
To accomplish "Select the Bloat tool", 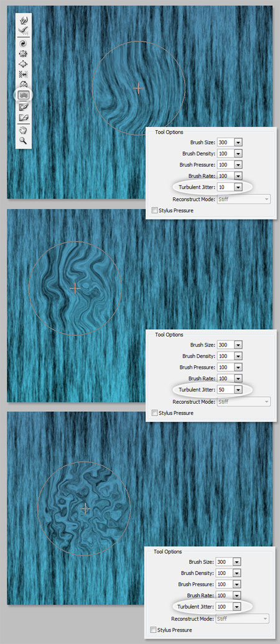I will pos(24,63).
